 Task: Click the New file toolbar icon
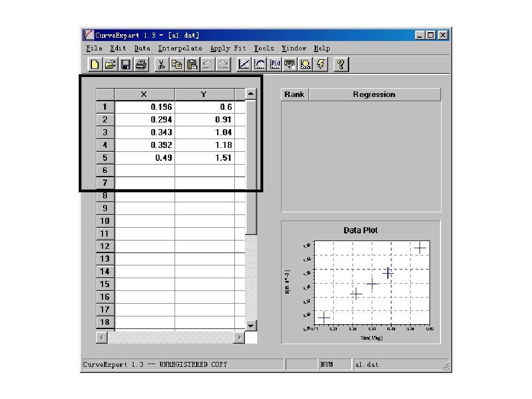(x=95, y=65)
